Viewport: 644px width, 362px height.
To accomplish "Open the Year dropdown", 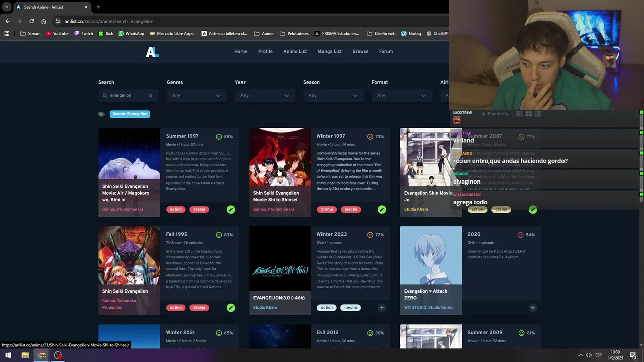I will 265,96.
